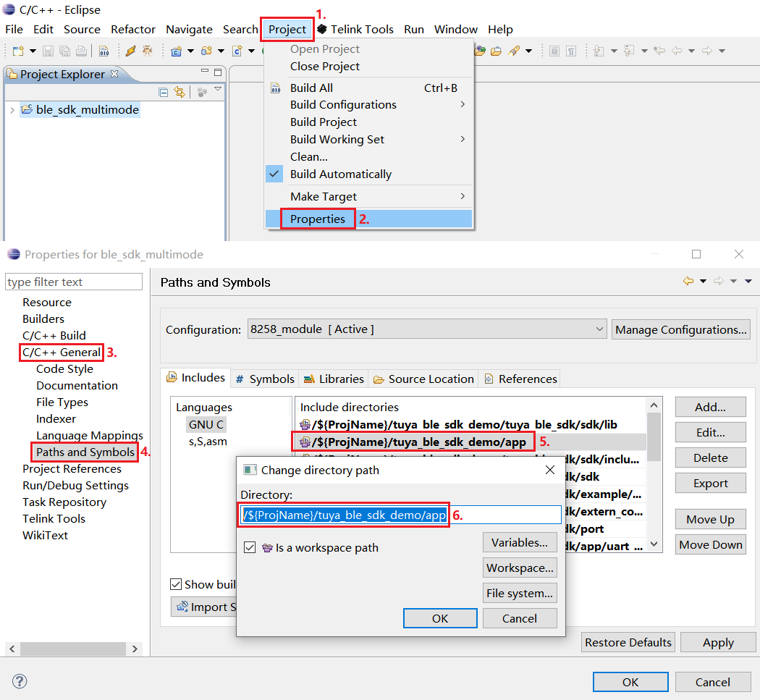This screenshot has height=700, width=760.
Task: Click the include directories vertical scrollbar thumb
Action: tap(654, 437)
